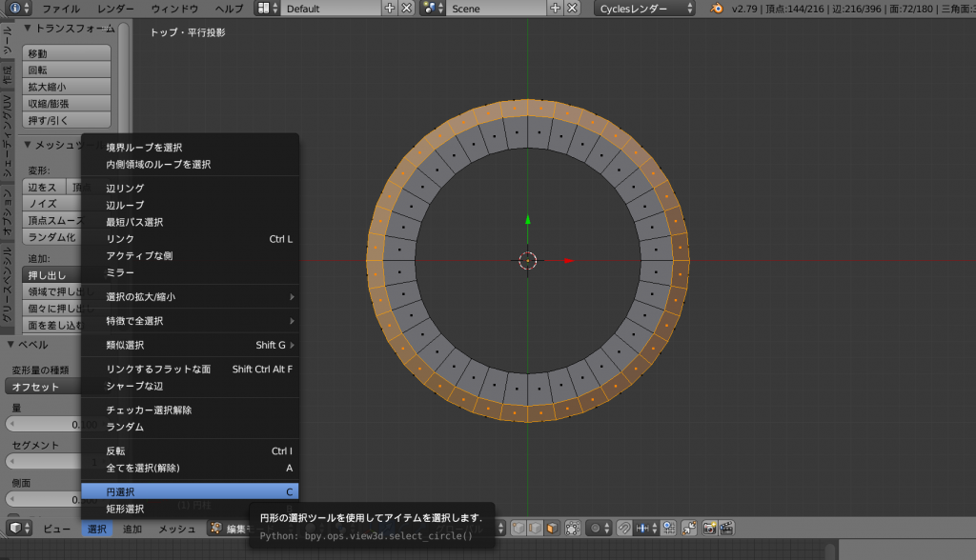This screenshot has width=976, height=560.
Task: Click the OpenGL render animation clapper icon
Action: (726, 528)
